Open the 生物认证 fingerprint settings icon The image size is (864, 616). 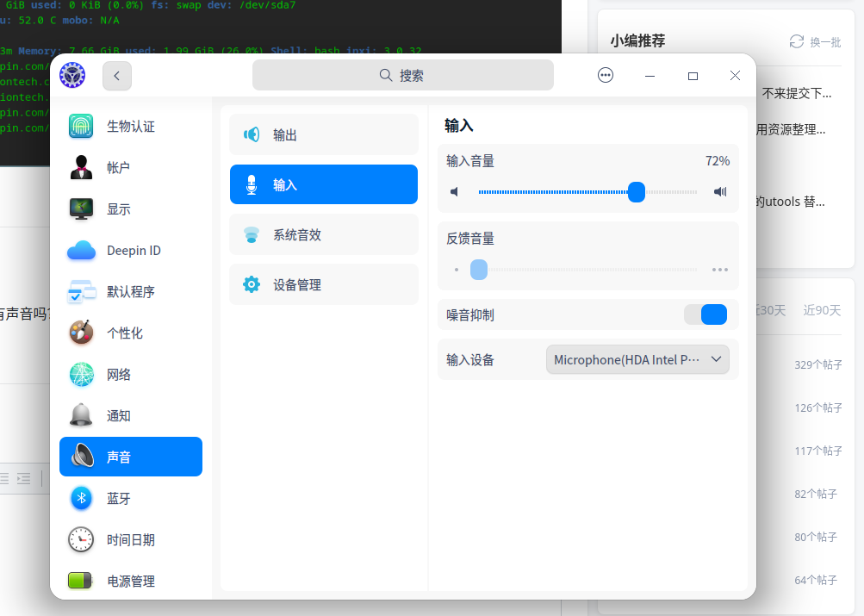[x=80, y=126]
